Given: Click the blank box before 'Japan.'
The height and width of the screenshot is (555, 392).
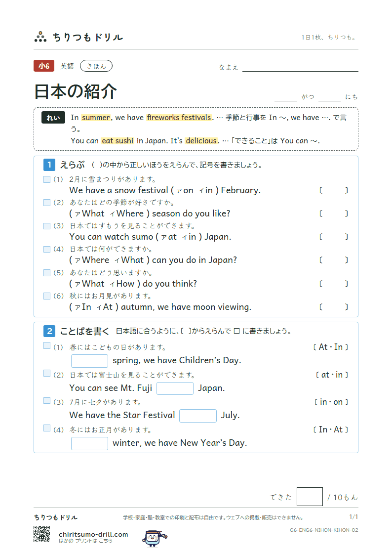Looking at the screenshot, I should [175, 388].
